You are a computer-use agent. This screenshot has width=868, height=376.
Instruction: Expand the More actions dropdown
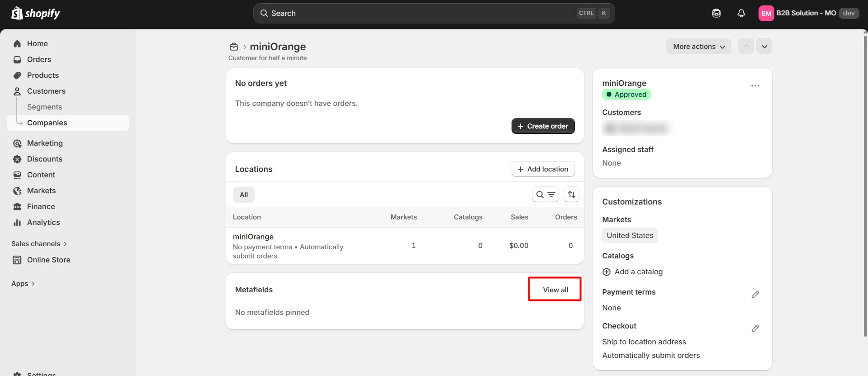tap(698, 47)
